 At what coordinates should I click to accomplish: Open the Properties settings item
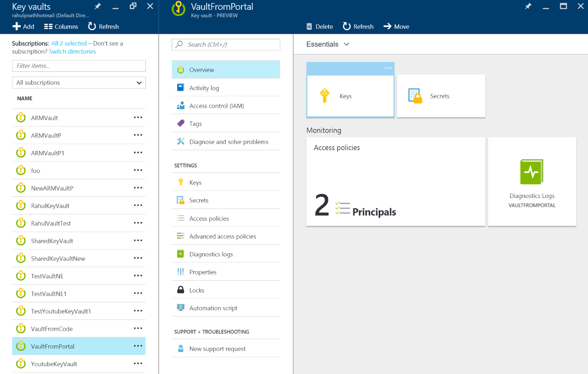point(226,272)
